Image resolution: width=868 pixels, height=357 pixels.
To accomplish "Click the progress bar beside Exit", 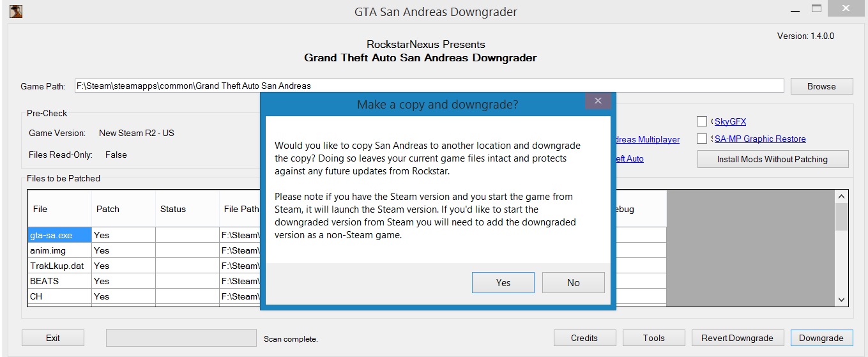I will point(181,338).
